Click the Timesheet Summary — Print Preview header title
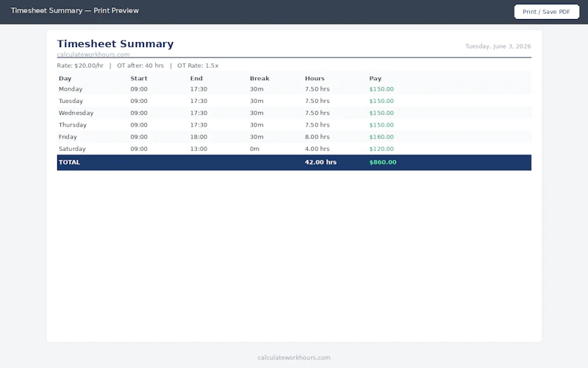 pos(75,10)
